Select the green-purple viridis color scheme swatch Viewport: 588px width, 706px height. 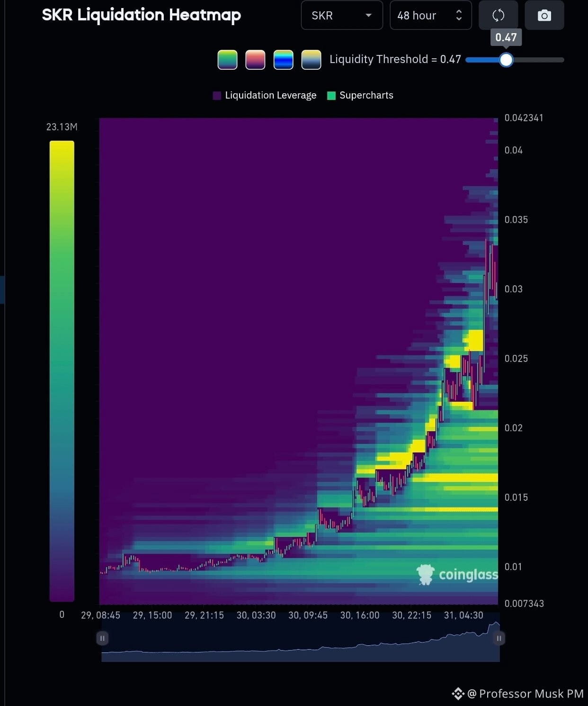click(227, 60)
